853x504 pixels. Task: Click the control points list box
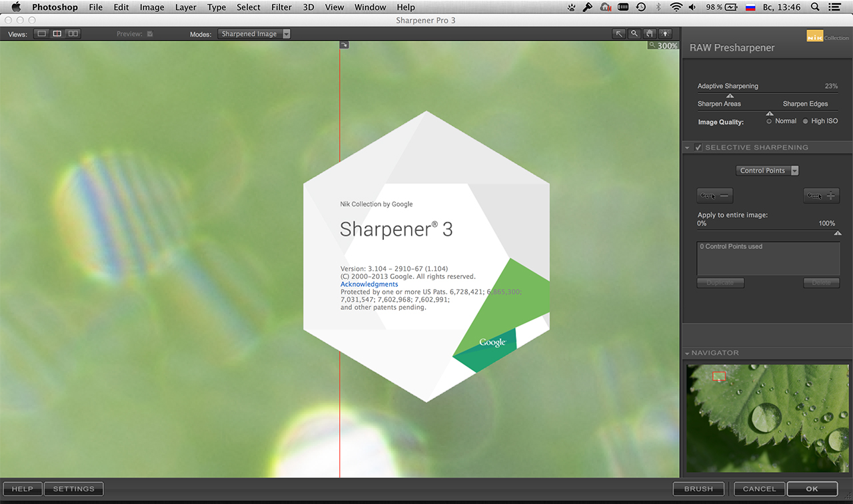click(x=768, y=258)
